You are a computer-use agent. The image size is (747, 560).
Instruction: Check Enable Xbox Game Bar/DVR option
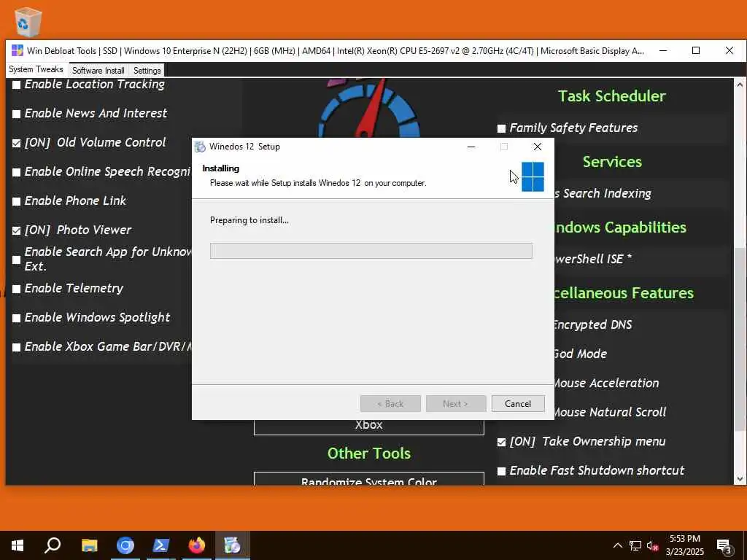(16, 347)
